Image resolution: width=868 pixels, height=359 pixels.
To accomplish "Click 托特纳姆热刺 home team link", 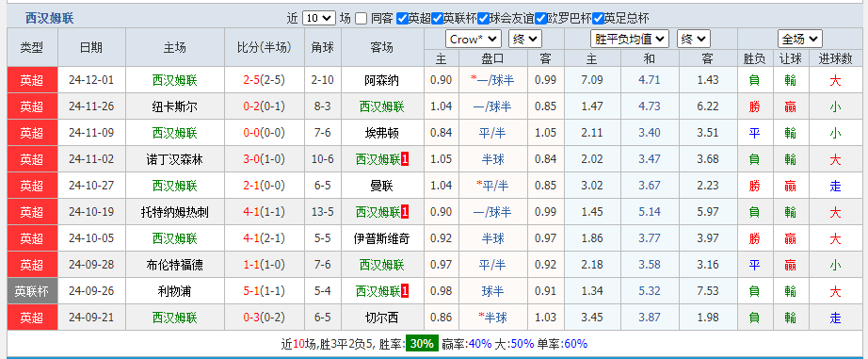I will [x=174, y=212].
